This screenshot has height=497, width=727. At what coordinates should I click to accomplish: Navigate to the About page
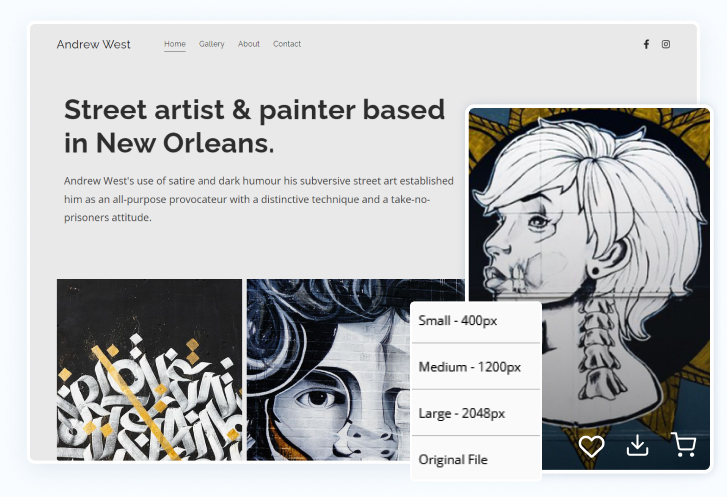tap(249, 44)
